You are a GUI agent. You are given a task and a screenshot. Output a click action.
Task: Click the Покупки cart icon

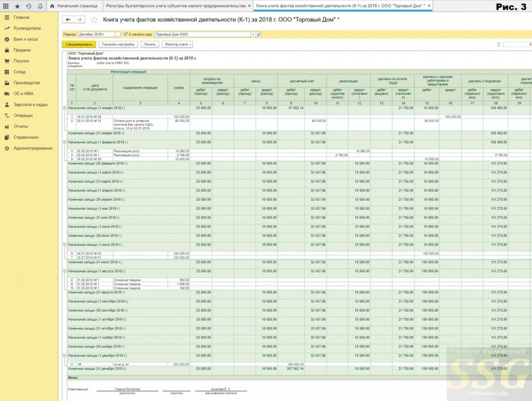click(7, 61)
